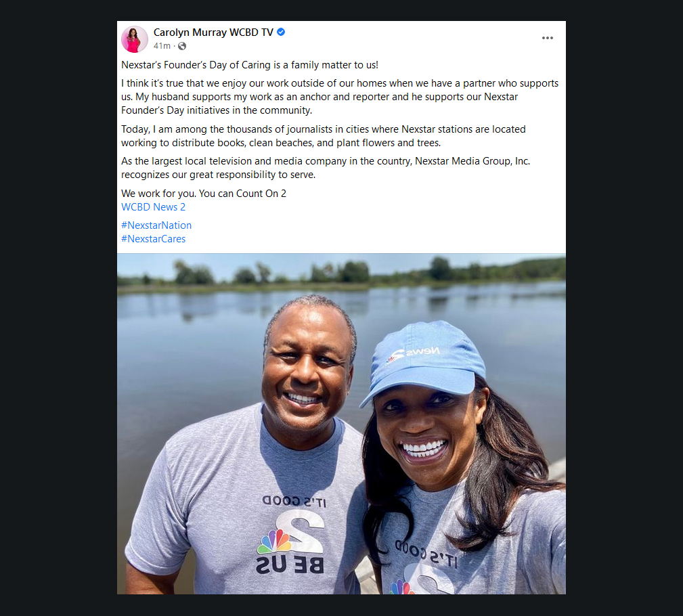This screenshot has height=616, width=683.
Task: Open the three-dot post options menu
Action: point(547,38)
